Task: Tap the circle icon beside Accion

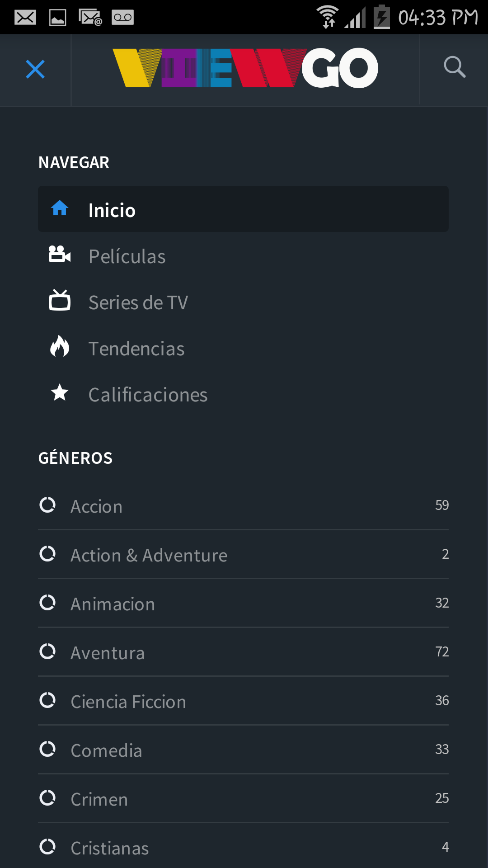Action: click(47, 505)
